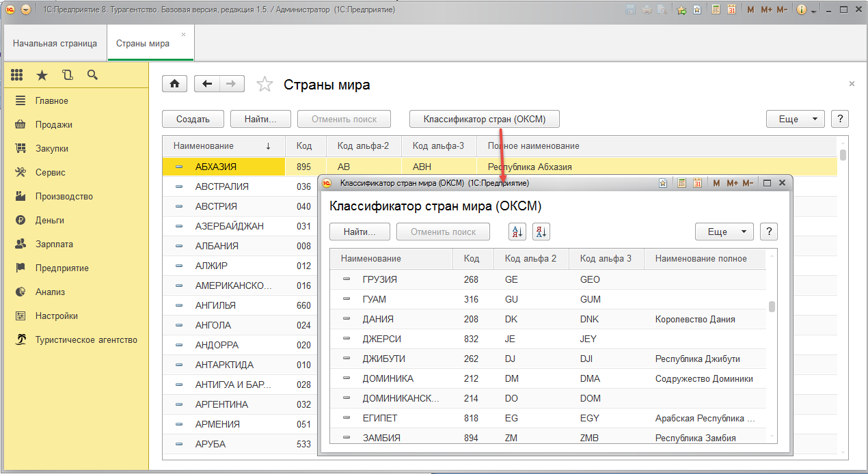Open the main menu arrow beside the 1C logo
The width and height of the screenshot is (868, 474).
point(26,10)
